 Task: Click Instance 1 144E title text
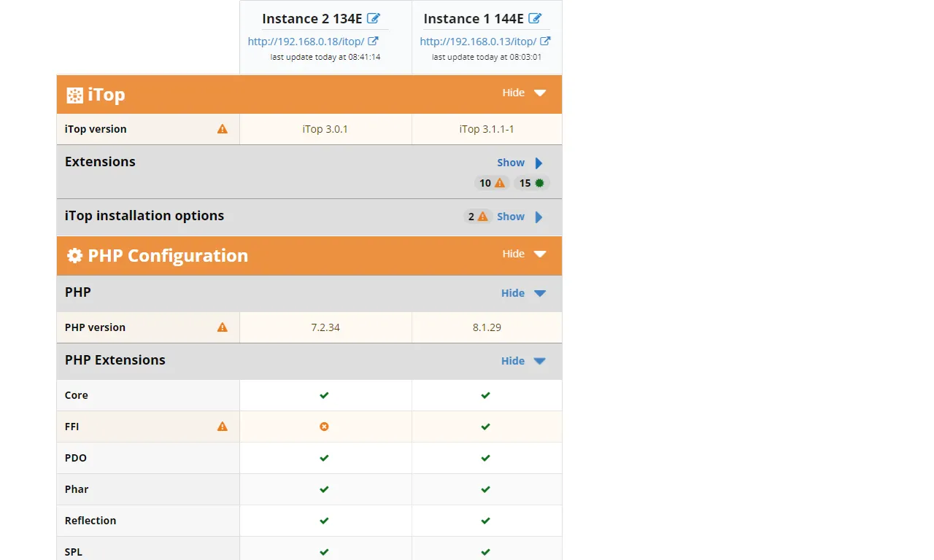click(x=474, y=19)
